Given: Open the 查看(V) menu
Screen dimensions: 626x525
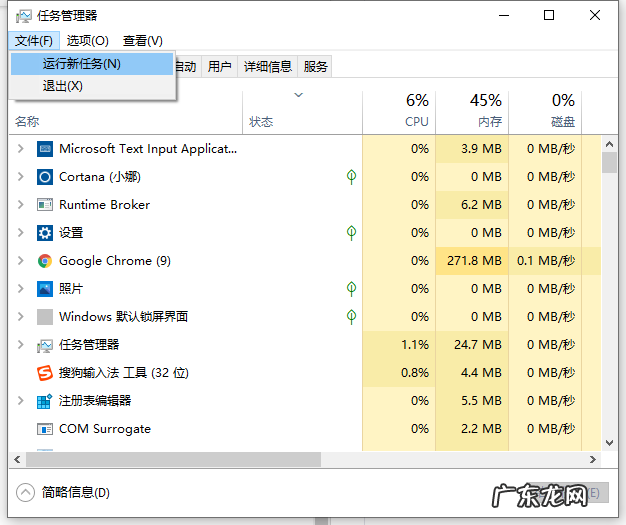Looking at the screenshot, I should pos(143,41).
